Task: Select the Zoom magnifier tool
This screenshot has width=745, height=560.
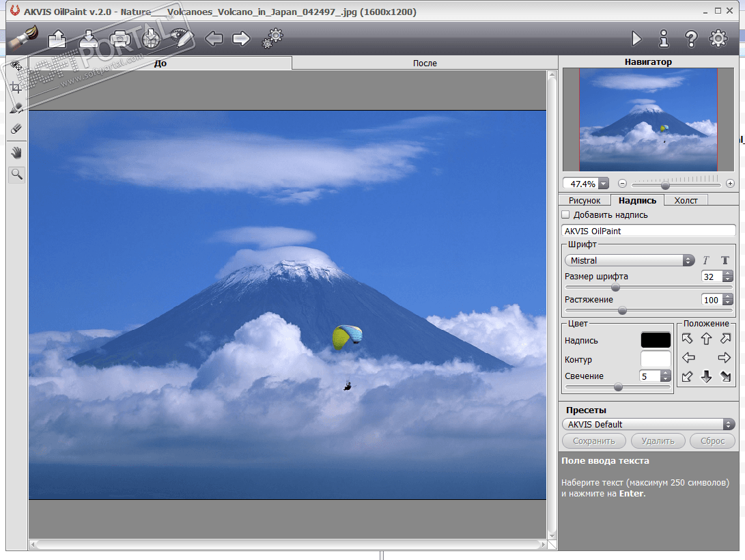Action: 16,175
